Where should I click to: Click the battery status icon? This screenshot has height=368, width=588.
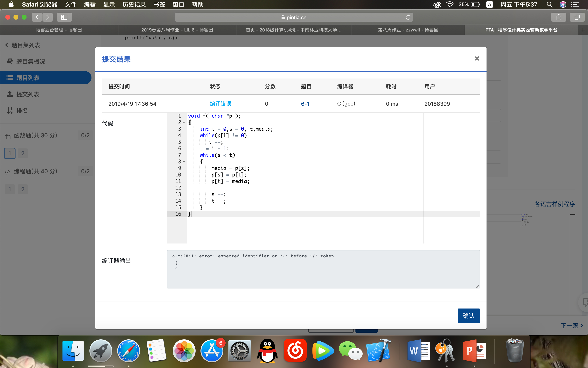point(475,4)
